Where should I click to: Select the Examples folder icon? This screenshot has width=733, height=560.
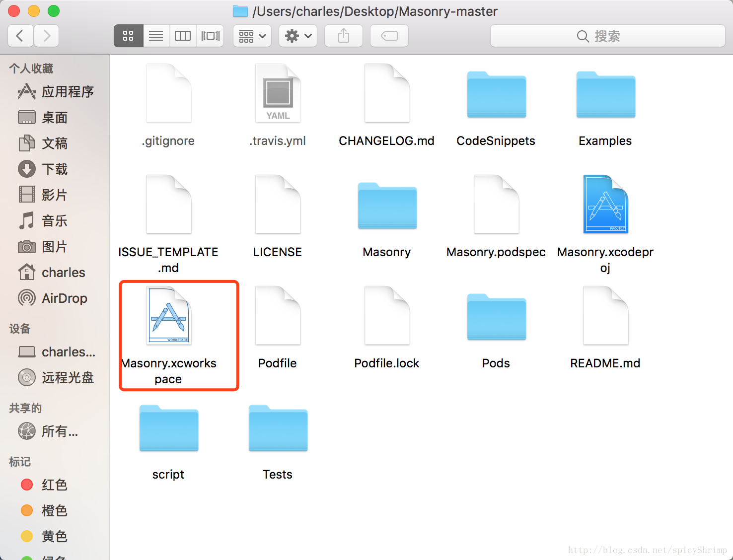[x=606, y=94]
